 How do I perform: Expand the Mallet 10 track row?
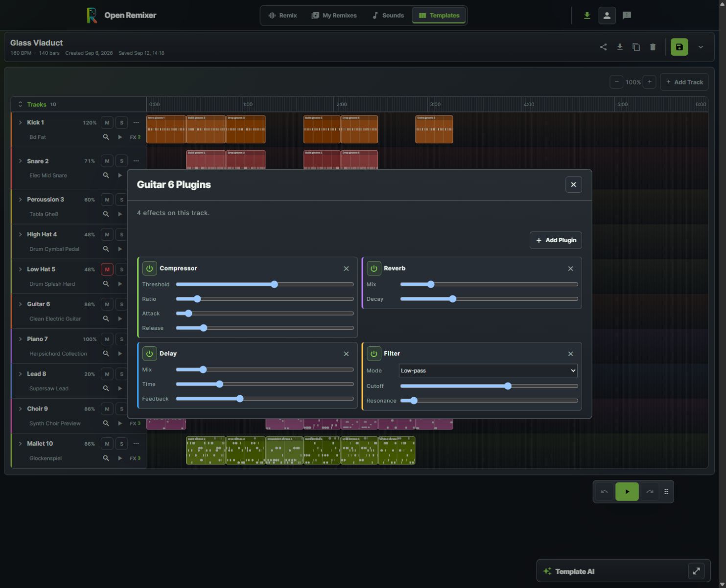point(20,444)
